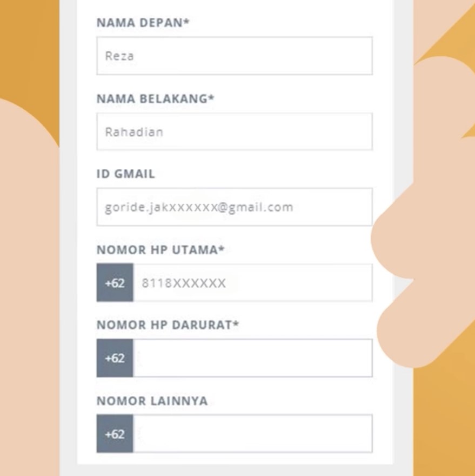Focus the Nama Belakang field showing Rahadian
The image size is (475, 476).
[235, 131]
